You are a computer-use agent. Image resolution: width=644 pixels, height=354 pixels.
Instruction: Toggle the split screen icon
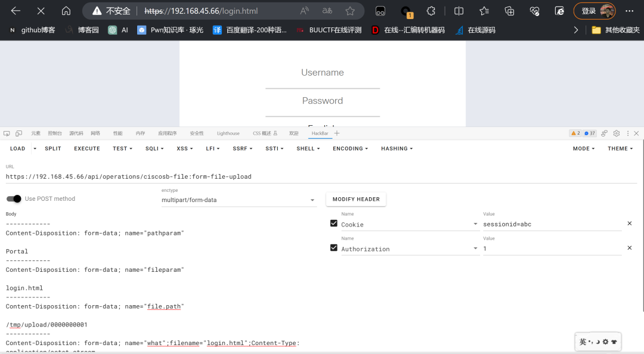click(459, 11)
